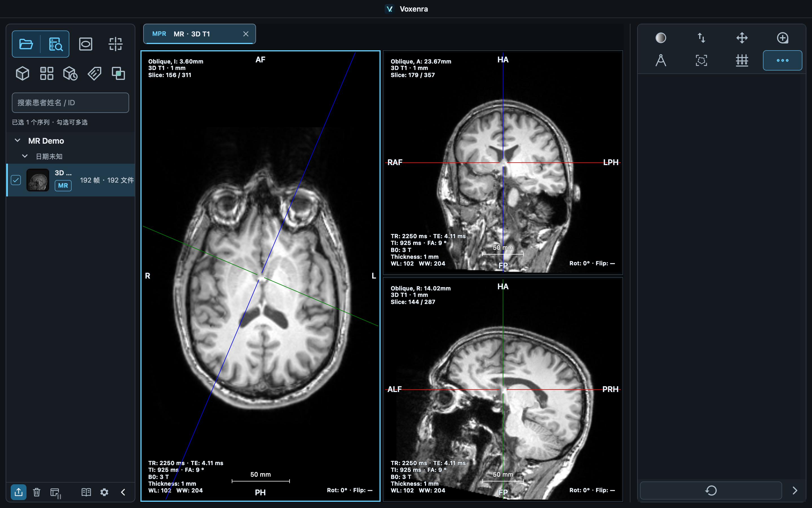This screenshot has height=508, width=812.
Task: Open the folder browser icon
Action: coord(26,44)
